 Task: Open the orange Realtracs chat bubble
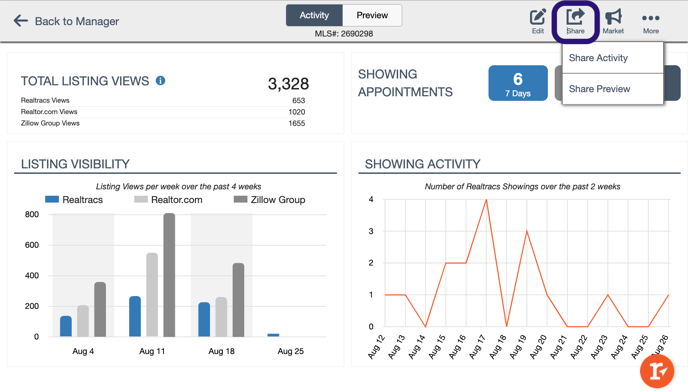pyautogui.click(x=657, y=371)
